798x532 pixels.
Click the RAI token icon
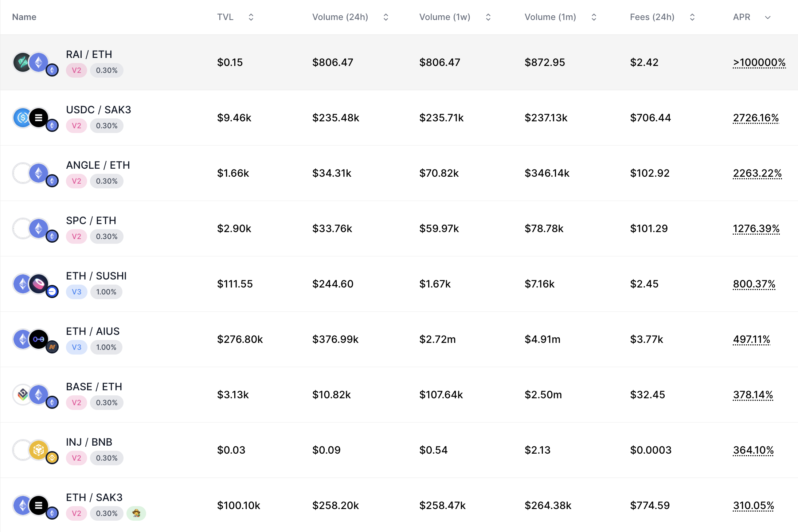[22, 62]
